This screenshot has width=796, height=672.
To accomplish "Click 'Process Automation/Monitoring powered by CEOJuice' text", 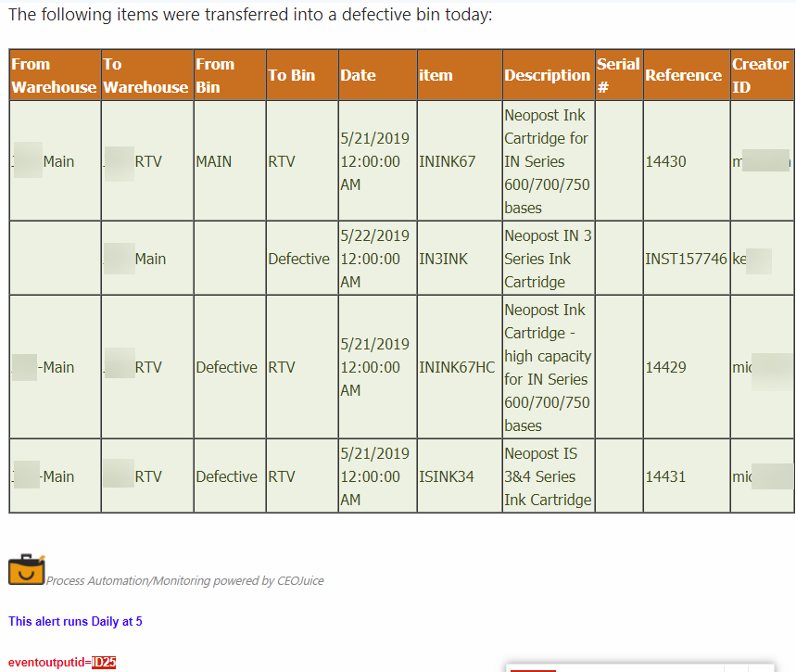I will click(x=184, y=580).
